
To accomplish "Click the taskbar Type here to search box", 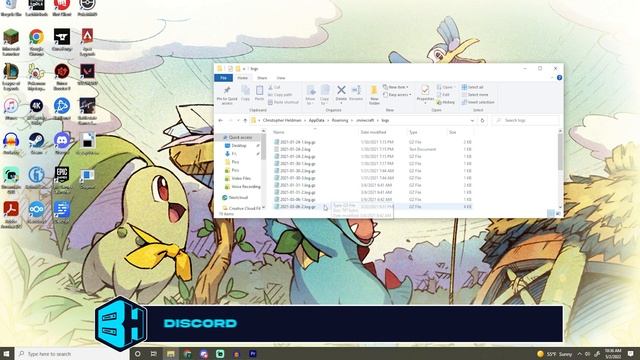I will pos(72,353).
